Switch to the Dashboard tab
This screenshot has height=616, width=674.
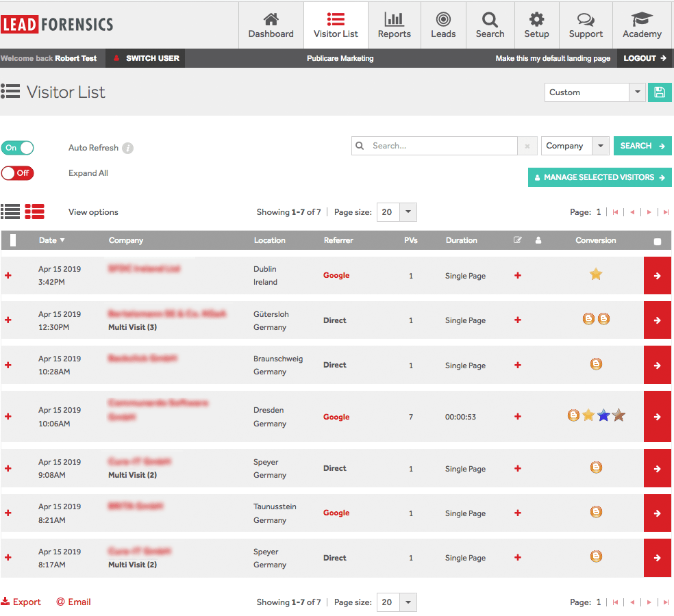[271, 21]
